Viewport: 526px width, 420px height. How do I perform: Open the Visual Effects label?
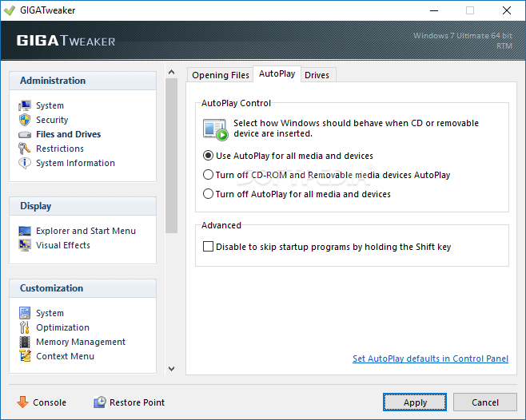[x=63, y=245]
